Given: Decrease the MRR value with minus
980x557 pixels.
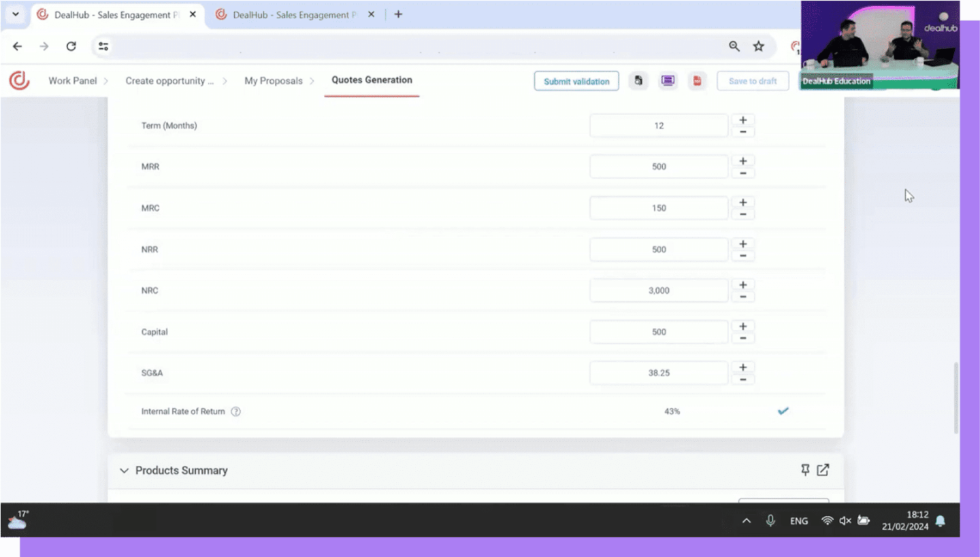Looking at the screenshot, I should tap(742, 173).
